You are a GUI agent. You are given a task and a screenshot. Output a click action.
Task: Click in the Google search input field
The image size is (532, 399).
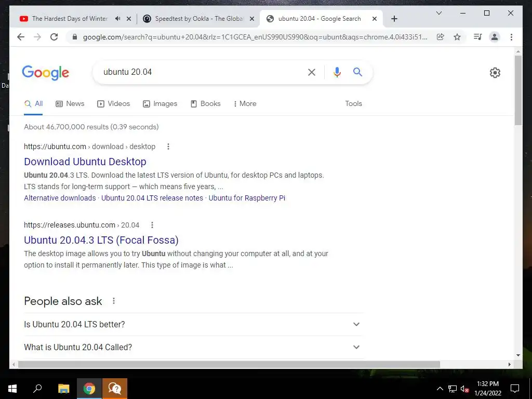tap(200, 72)
